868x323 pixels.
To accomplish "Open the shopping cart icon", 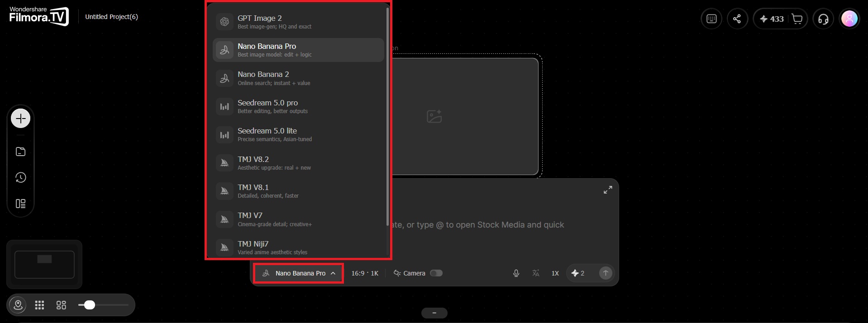I will click(x=797, y=19).
